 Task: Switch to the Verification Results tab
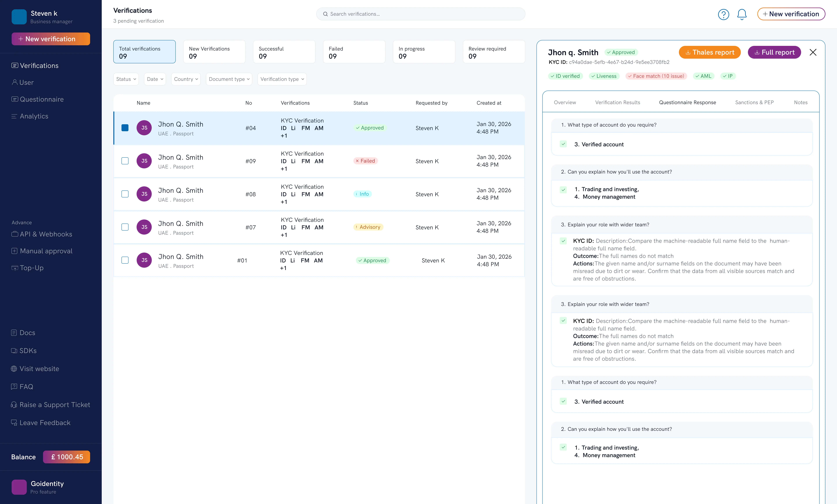click(x=618, y=102)
